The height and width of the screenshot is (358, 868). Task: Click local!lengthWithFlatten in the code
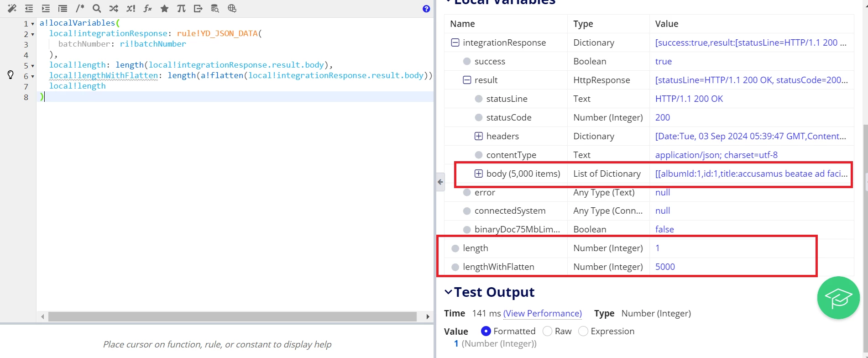click(104, 75)
